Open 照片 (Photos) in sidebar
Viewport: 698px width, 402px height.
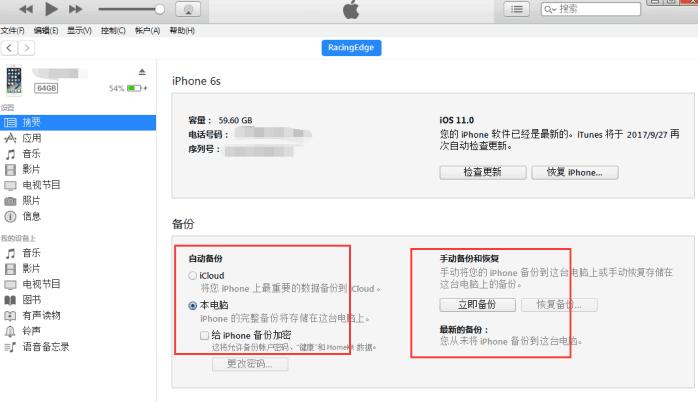point(32,201)
